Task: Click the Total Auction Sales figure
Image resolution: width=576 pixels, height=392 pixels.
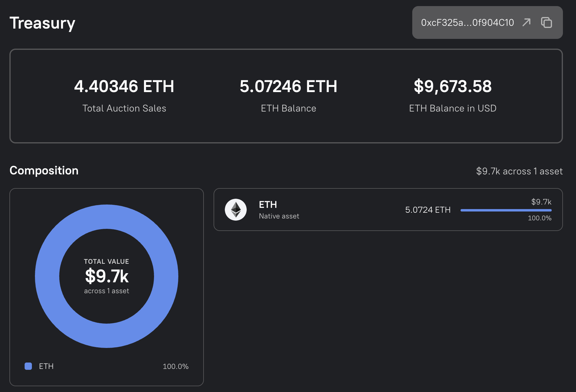Action: (x=124, y=86)
